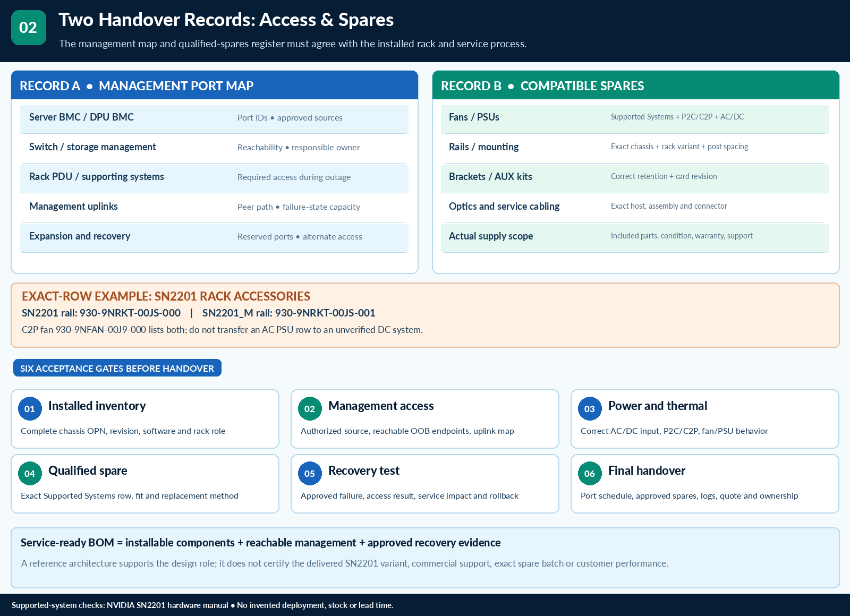Select the Expansion and recovery row label
Viewport: 850px width, 616px height.
pos(80,236)
